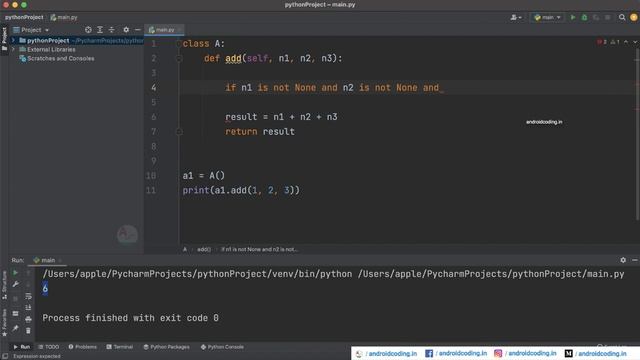Click restore layout icon in Run panel
The image size is (640, 360).
16,313
